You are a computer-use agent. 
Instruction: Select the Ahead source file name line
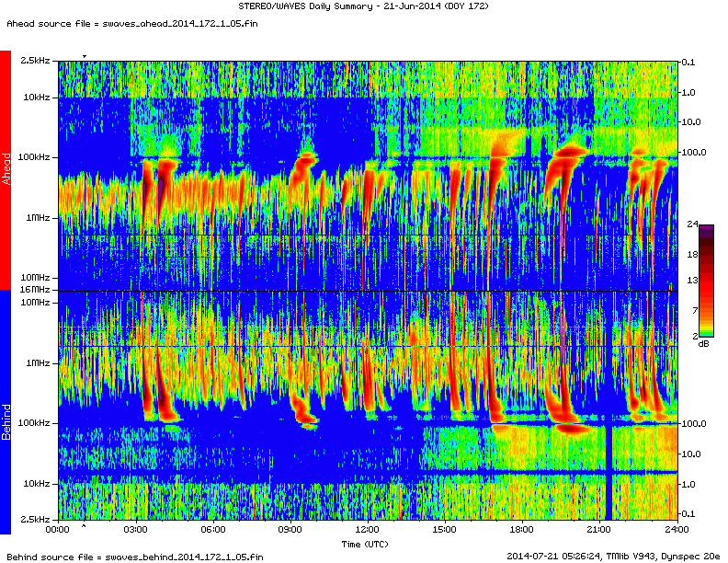[131, 24]
